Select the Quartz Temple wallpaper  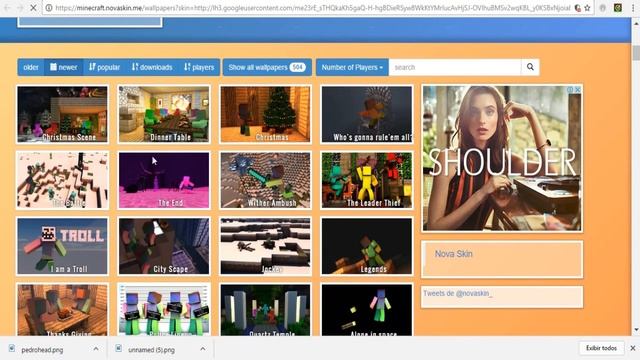265,310
